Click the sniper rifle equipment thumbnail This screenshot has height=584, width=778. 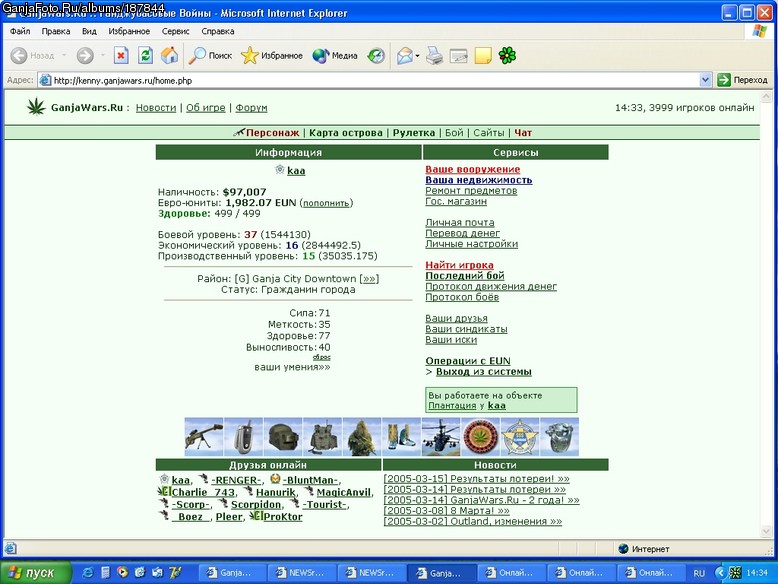click(x=204, y=437)
